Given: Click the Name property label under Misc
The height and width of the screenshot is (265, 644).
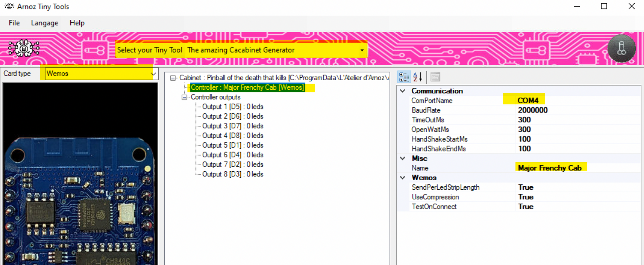Looking at the screenshot, I should click(420, 168).
